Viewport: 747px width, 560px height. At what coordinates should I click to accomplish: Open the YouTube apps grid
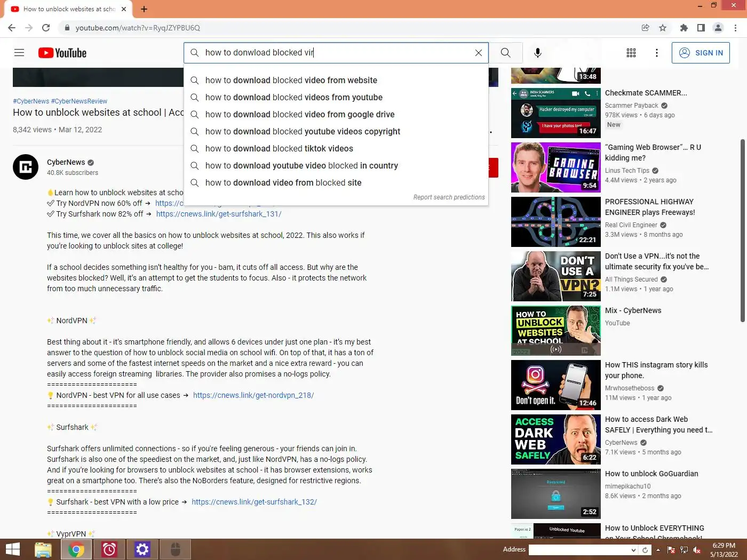click(631, 53)
